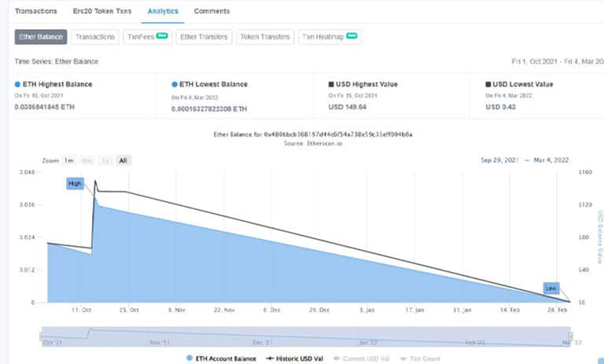Select the Analytics tab
This screenshot has width=604, height=364.
click(x=163, y=11)
